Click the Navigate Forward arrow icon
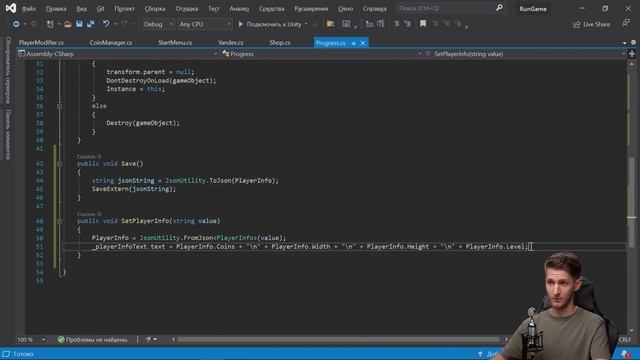The image size is (640, 360). tap(34, 24)
